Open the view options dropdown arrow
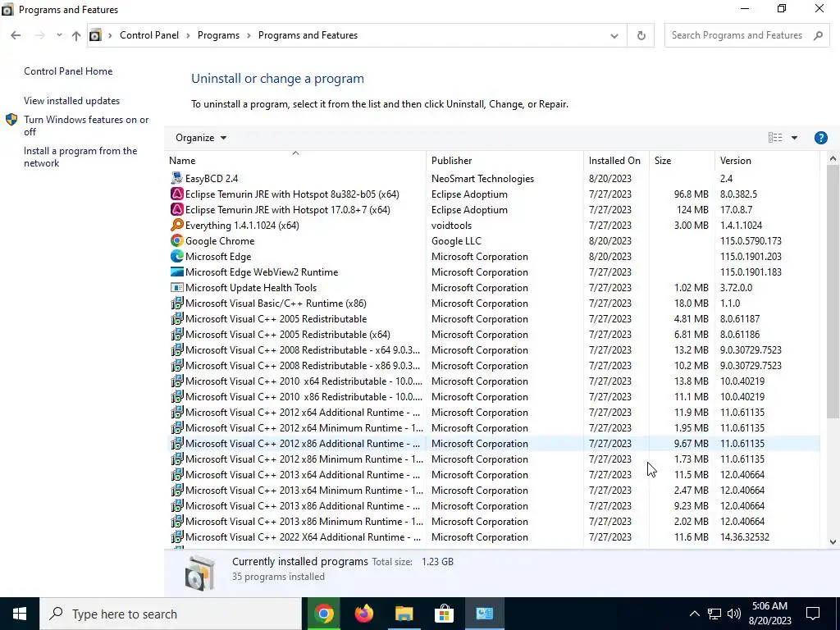 (x=794, y=138)
